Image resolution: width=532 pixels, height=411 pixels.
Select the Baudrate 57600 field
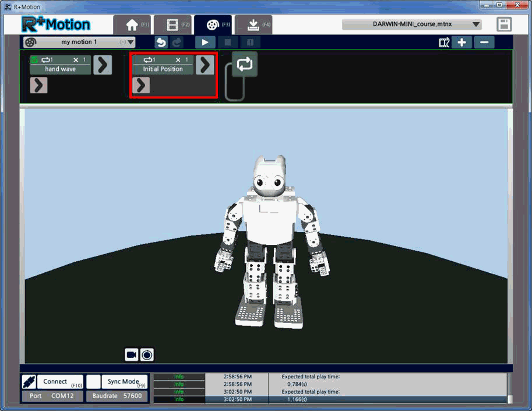(x=117, y=396)
